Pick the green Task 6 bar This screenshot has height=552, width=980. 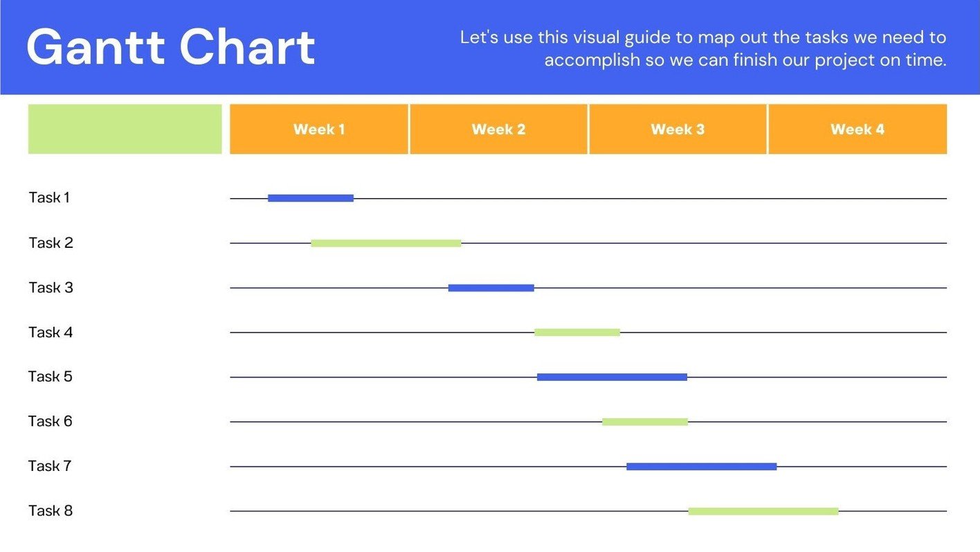[x=644, y=422]
